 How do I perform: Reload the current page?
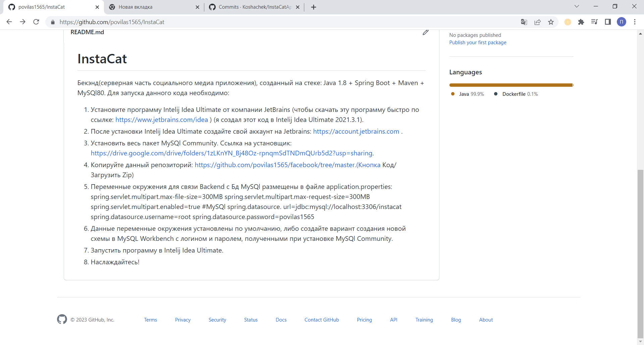click(x=36, y=22)
